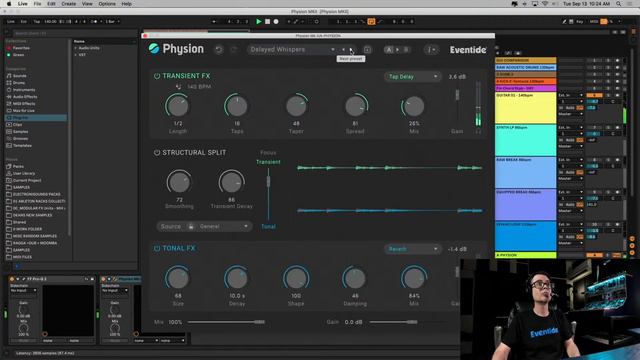Select GUITAR 01 yellow track header
This screenshot has width=640, height=360.
click(525, 108)
